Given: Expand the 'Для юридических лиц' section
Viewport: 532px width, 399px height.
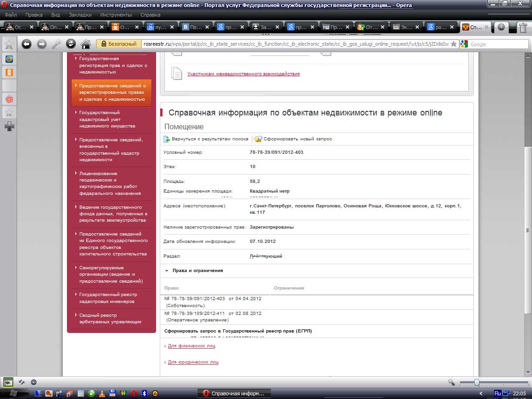Looking at the screenshot, I should pyautogui.click(x=193, y=362).
